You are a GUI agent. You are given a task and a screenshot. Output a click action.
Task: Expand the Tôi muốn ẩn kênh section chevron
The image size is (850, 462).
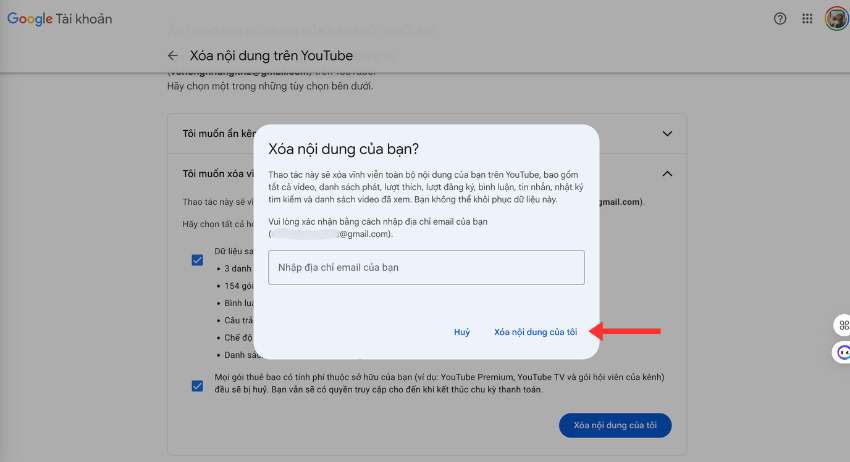pos(667,133)
